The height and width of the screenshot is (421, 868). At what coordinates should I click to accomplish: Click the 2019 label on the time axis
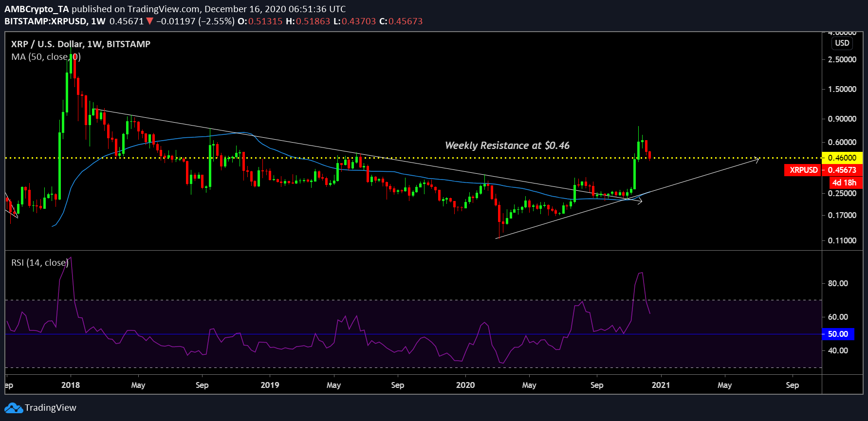[x=270, y=385]
